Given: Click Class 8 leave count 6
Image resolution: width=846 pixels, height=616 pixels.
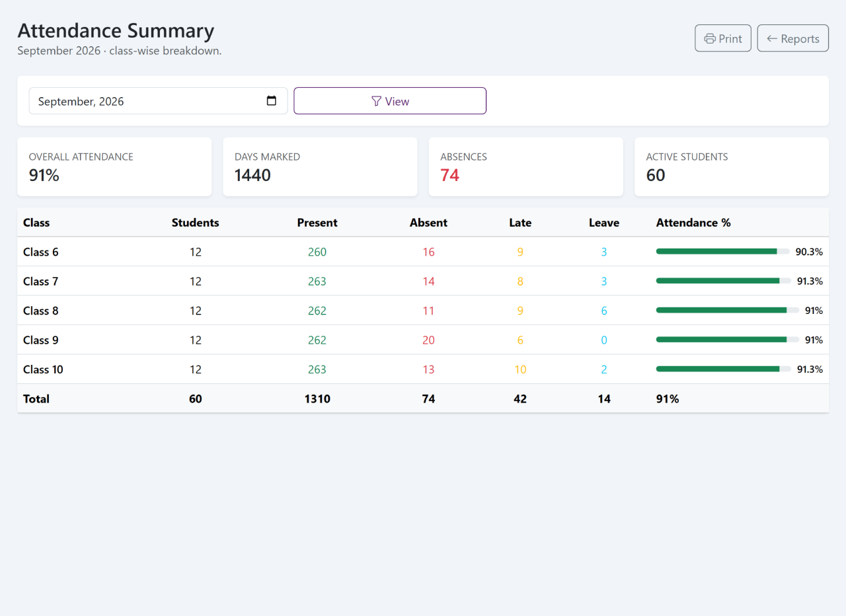Looking at the screenshot, I should [x=604, y=311].
